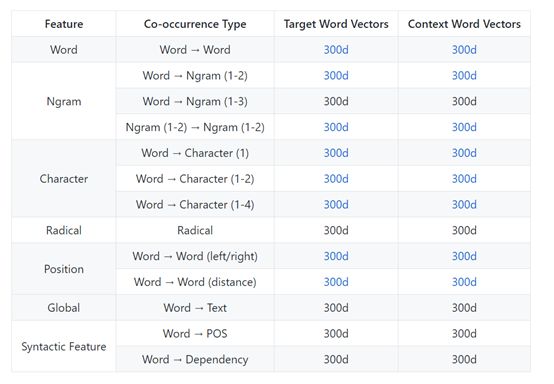Select the Co-occurrence Type column header
The width and height of the screenshot is (554, 384).
pyautogui.click(x=195, y=24)
